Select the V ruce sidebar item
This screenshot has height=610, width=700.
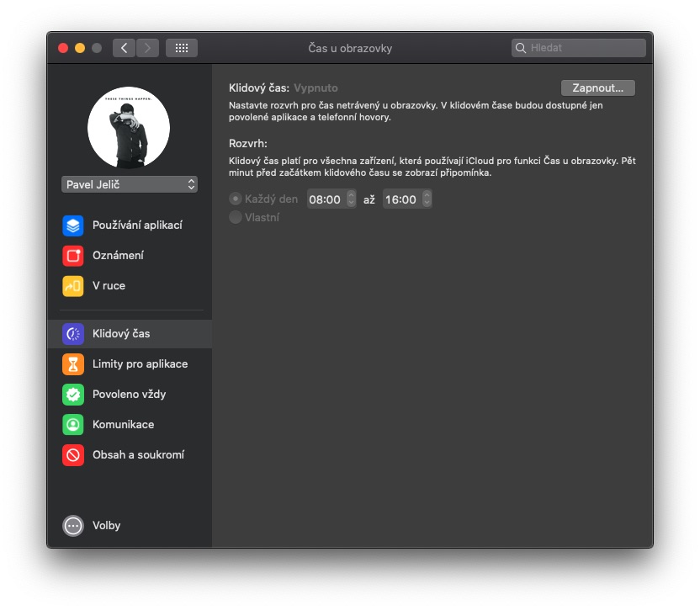click(x=130, y=286)
